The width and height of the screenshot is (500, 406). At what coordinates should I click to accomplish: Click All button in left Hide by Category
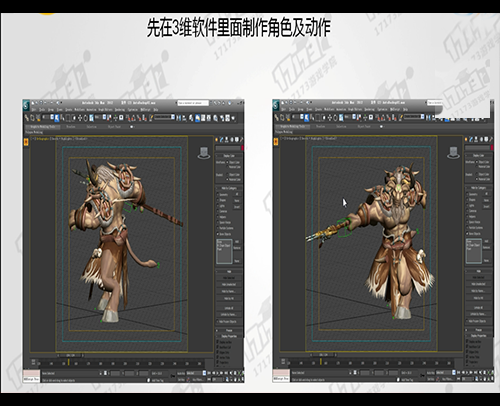pyautogui.click(x=237, y=194)
